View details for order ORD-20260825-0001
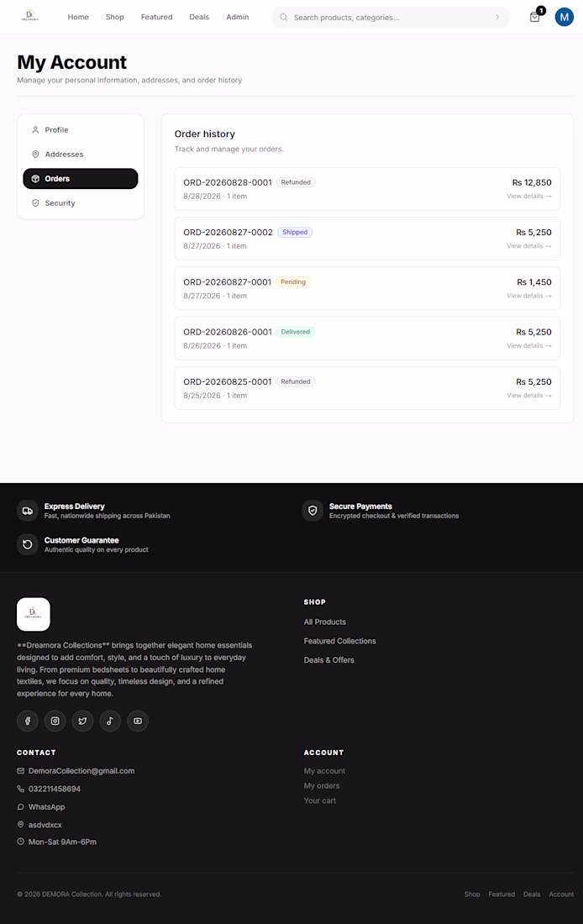This screenshot has width=583, height=924. [x=528, y=396]
